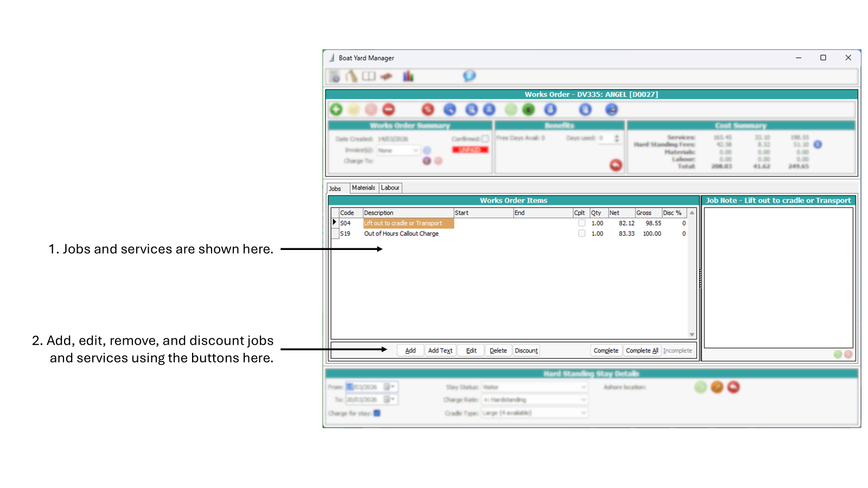Image resolution: width=868 pixels, height=488 pixels.
Task: Enable the Confirmed checkbox
Action: [486, 138]
